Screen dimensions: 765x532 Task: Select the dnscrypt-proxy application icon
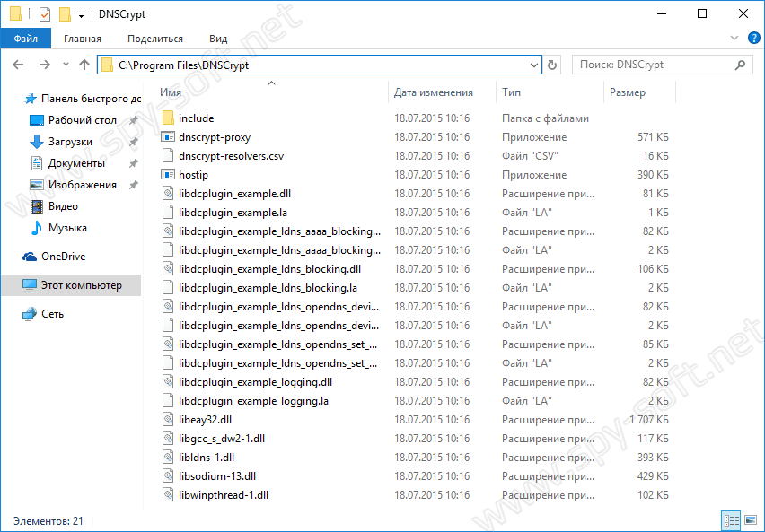[x=168, y=137]
